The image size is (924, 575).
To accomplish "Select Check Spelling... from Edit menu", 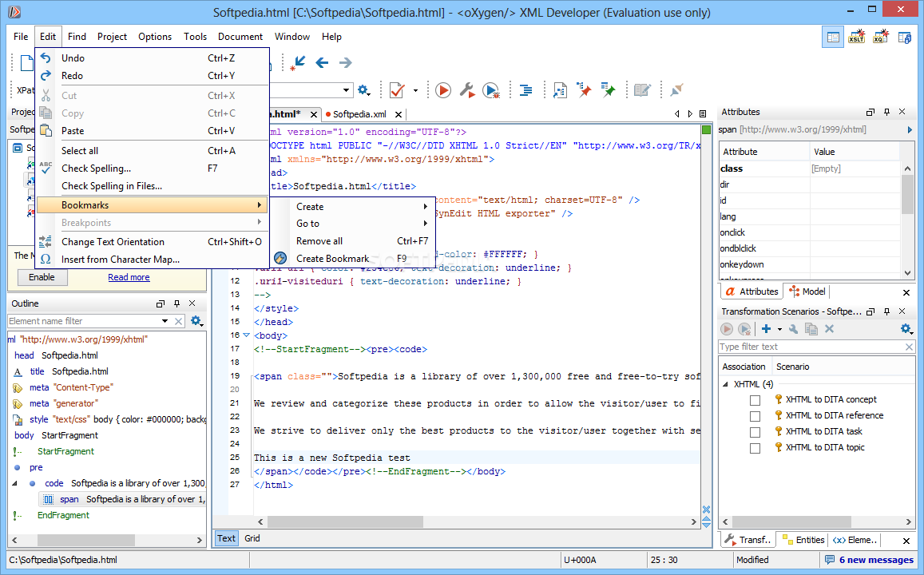I will coord(152,169).
